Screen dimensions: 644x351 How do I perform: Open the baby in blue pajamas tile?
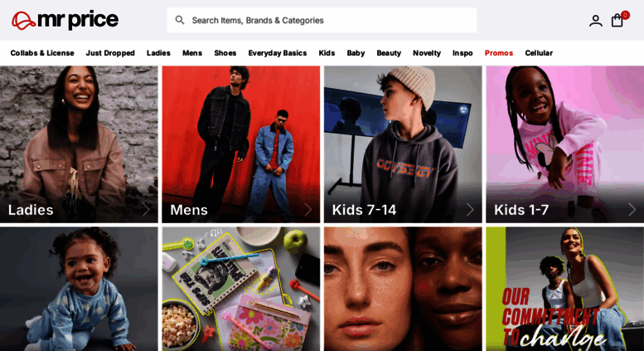coord(79,289)
